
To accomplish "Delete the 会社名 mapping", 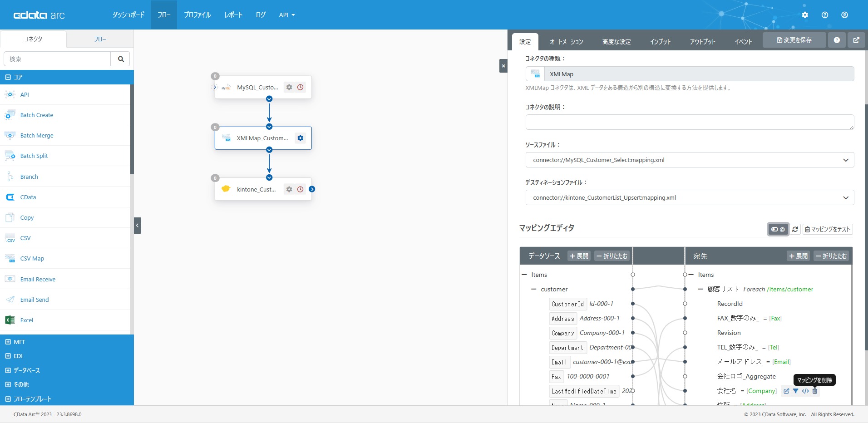I will point(815,391).
